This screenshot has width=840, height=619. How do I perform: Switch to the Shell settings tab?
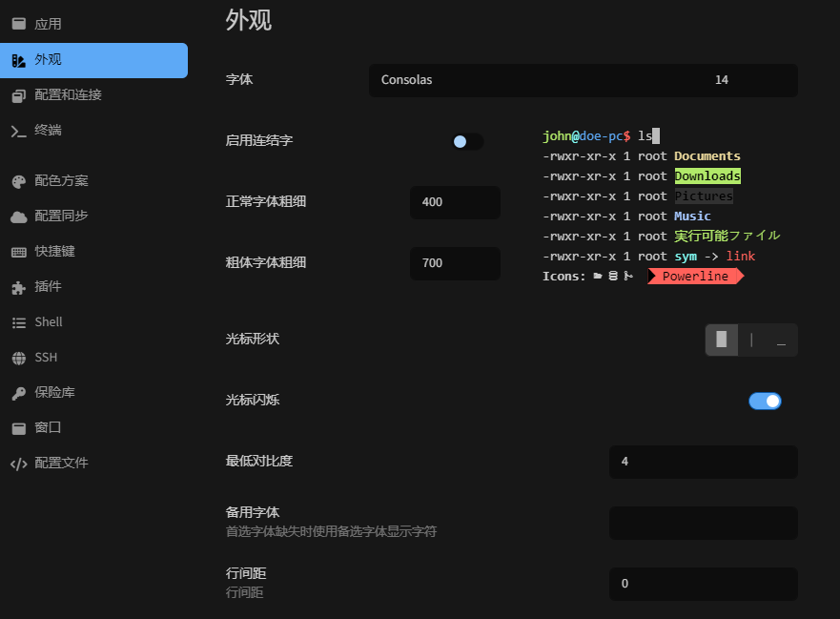click(49, 322)
